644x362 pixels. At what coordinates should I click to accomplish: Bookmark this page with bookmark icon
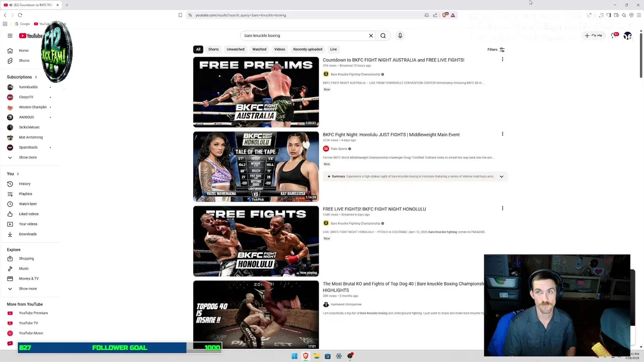coord(180,15)
